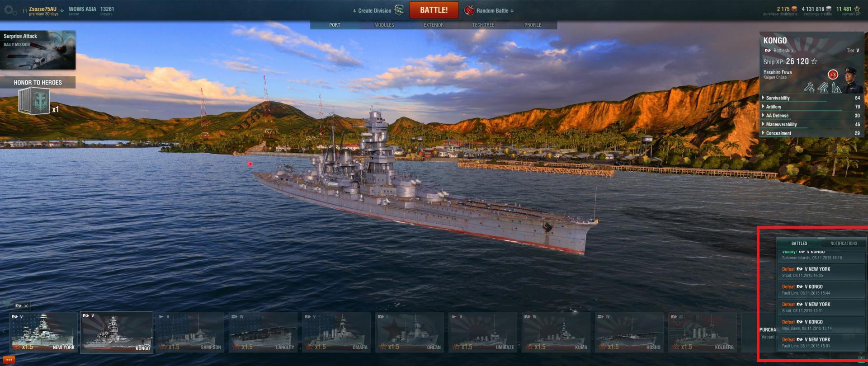Select the Kolberg ship card
Screen dimensions: 868x366
coord(703,332)
